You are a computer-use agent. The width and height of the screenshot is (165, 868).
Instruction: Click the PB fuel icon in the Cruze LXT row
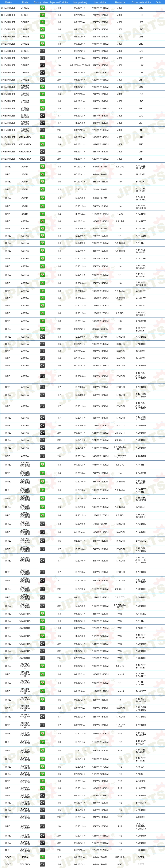coord(42,22)
